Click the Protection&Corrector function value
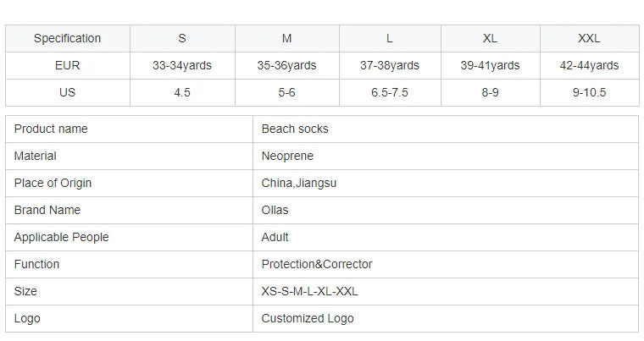644x341 pixels. click(317, 264)
